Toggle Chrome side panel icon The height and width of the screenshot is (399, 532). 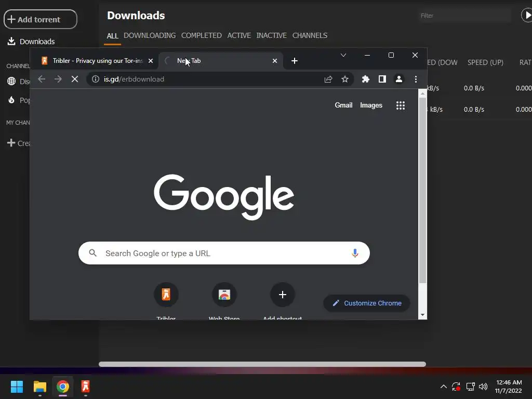coord(382,79)
